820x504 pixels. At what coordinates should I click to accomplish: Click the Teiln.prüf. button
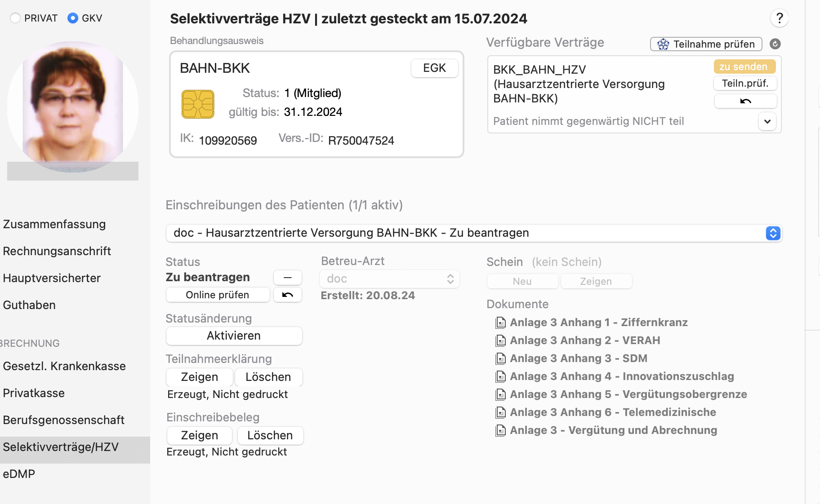745,83
